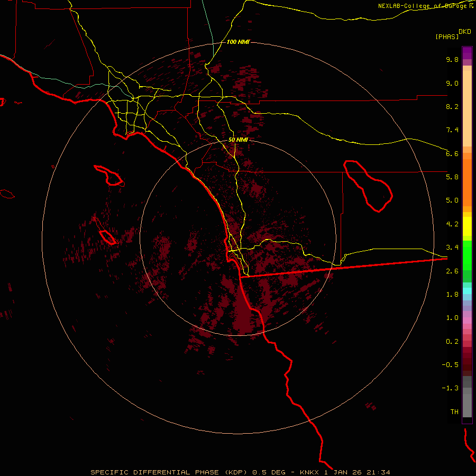476x476 pixels.
Task: Click the 50 NMI range ring label
Action: coord(238,140)
